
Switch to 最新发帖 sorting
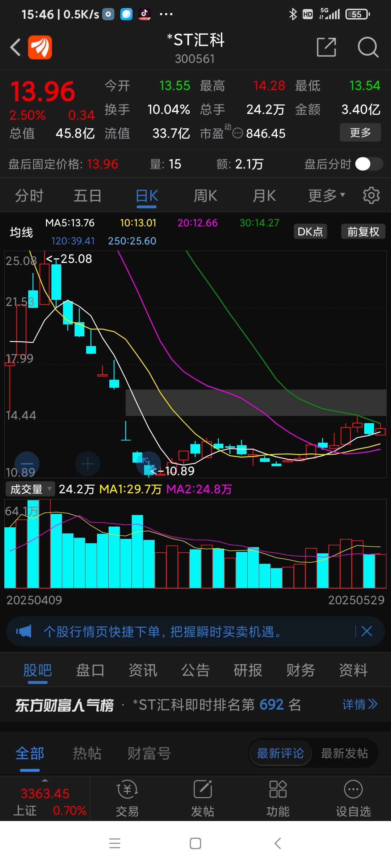point(344,753)
